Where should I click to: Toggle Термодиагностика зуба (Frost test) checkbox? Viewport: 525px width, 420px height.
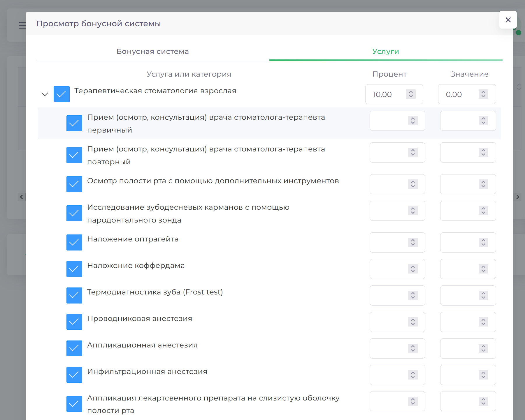tap(74, 296)
